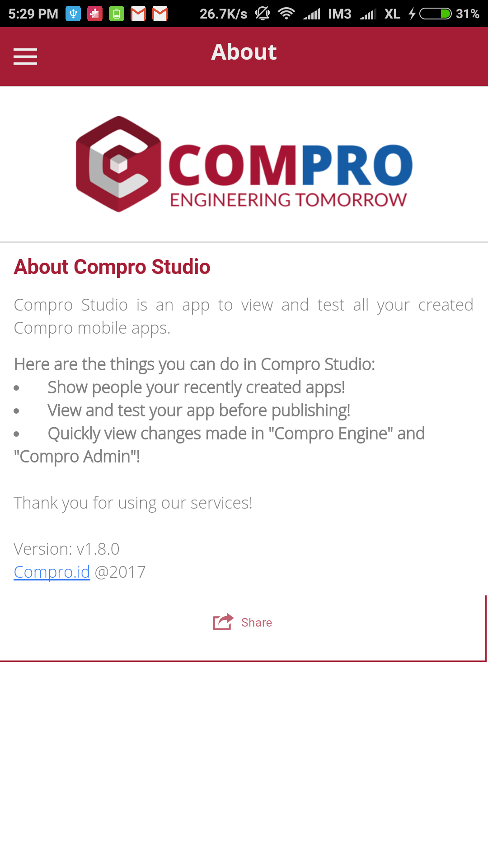Tap the Engineering Tomorrow tagline

click(288, 200)
